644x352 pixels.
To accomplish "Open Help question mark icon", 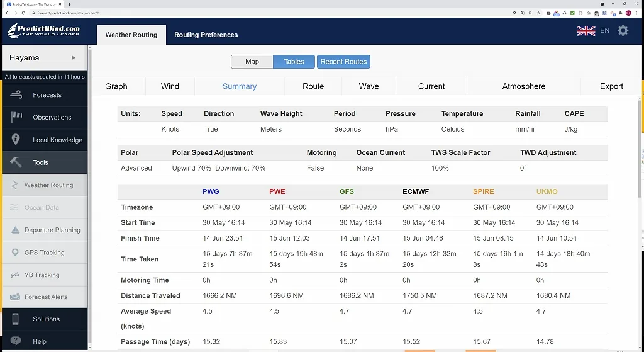I will pyautogui.click(x=16, y=341).
